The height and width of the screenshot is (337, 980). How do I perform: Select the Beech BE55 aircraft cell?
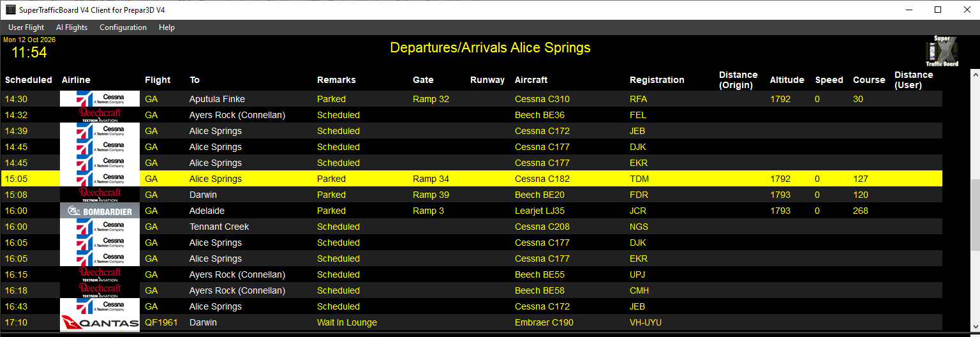539,274
